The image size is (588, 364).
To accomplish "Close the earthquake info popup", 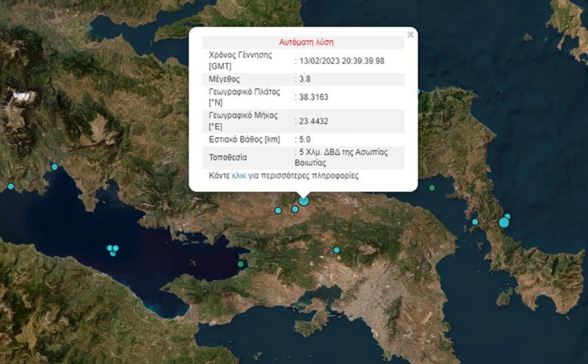I will click(x=410, y=34).
